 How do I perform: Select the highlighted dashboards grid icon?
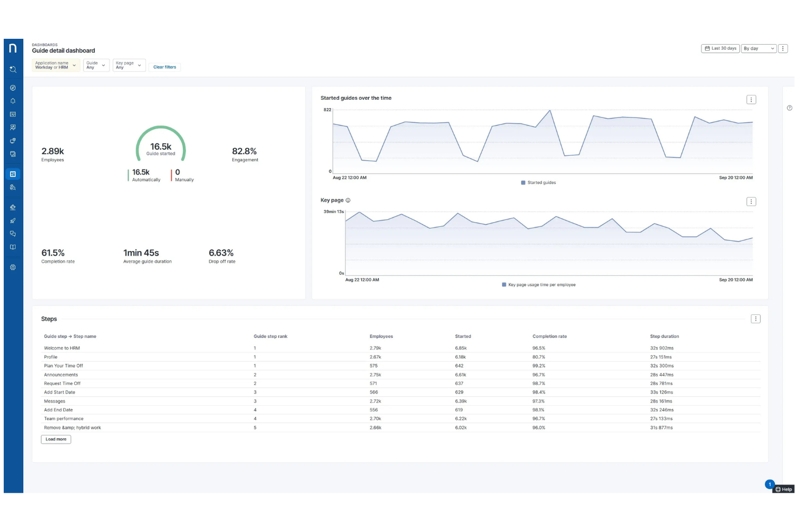[x=13, y=174]
